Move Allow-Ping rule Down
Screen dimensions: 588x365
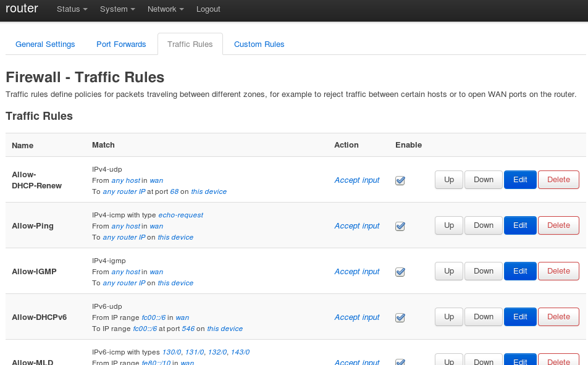pos(484,225)
